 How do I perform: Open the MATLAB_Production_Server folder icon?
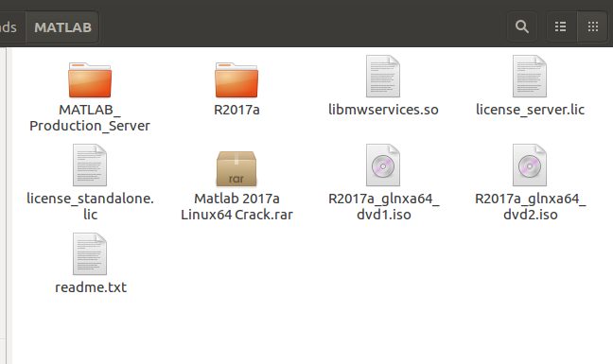point(90,79)
